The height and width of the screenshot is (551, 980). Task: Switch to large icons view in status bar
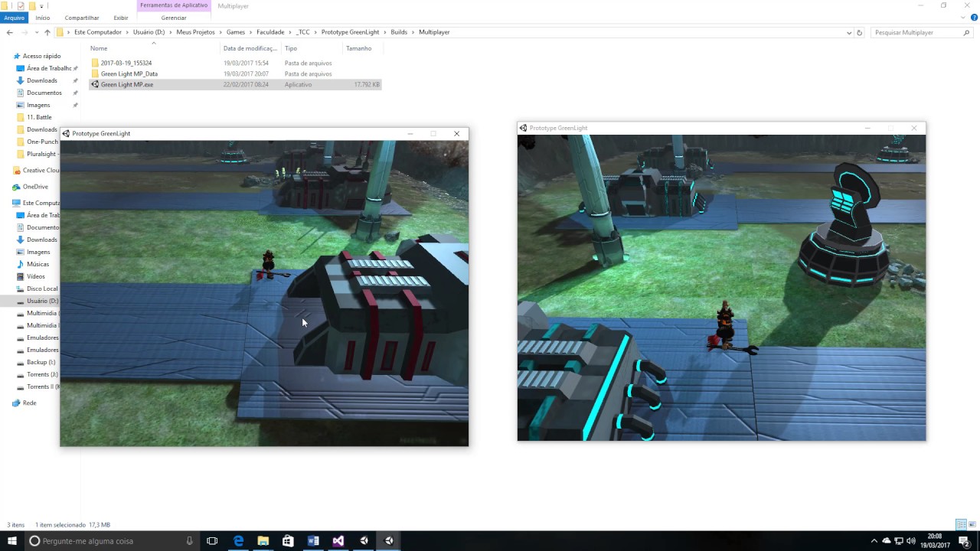tap(972, 524)
